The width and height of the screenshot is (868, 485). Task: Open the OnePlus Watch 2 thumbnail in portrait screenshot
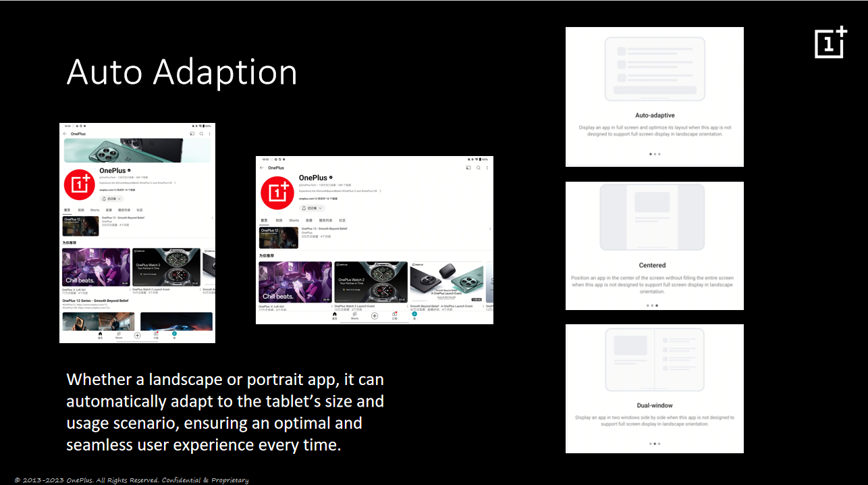167,267
